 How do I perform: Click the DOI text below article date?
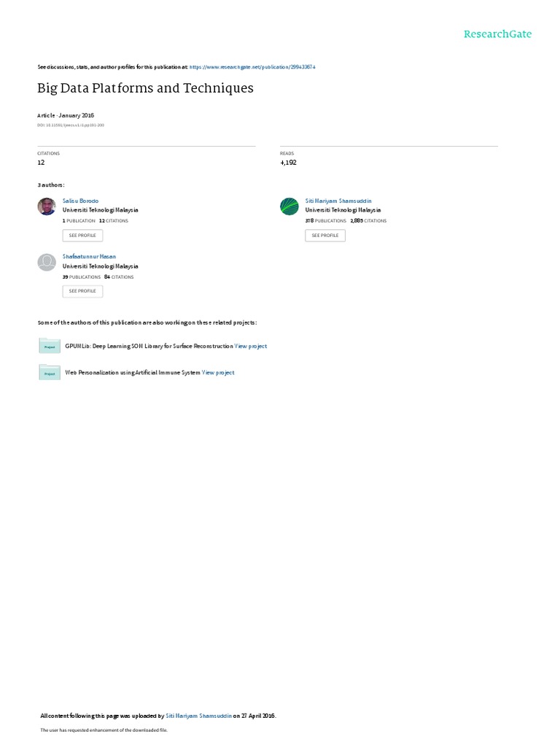coord(71,125)
